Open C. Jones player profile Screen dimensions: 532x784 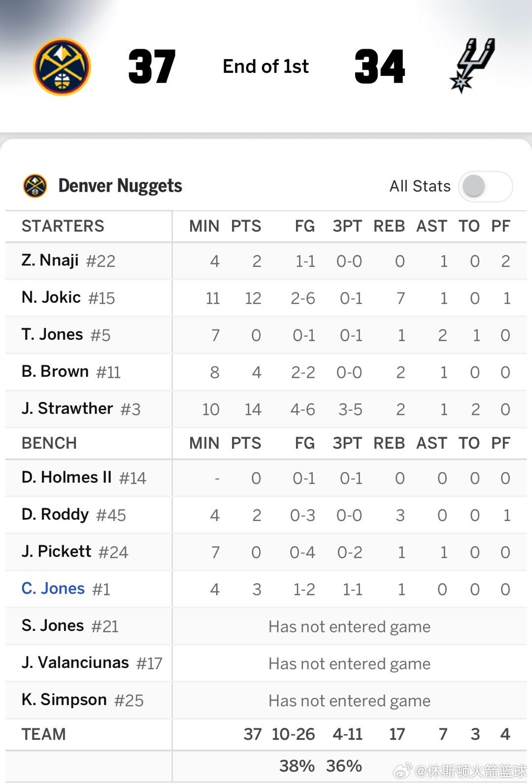52,588
